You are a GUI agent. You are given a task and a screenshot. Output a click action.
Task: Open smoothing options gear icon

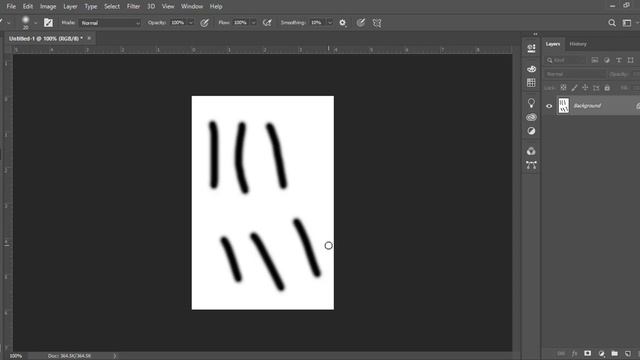tap(343, 23)
